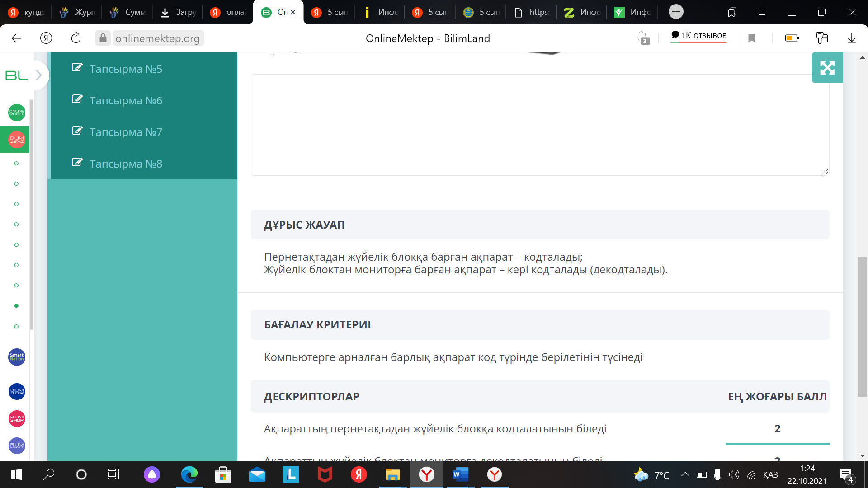The width and height of the screenshot is (868, 488).
Task: Open browser hamburger menu
Action: (762, 12)
